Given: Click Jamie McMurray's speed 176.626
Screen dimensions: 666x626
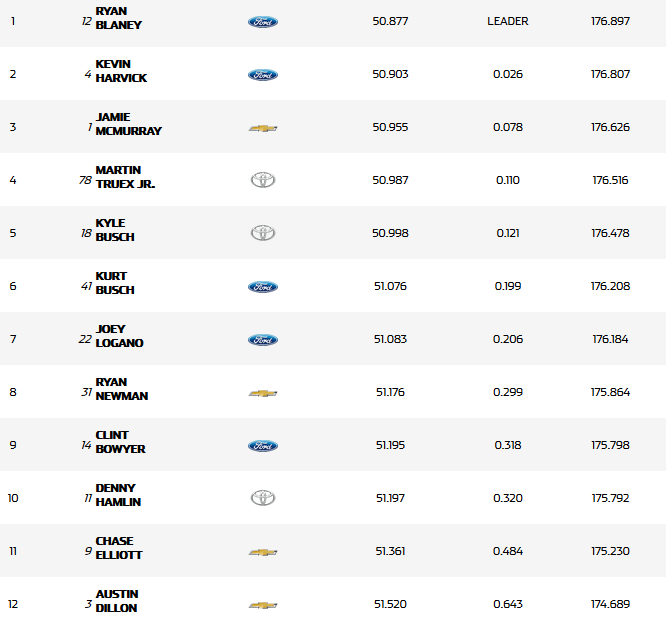Looking at the screenshot, I should pyautogui.click(x=610, y=127).
